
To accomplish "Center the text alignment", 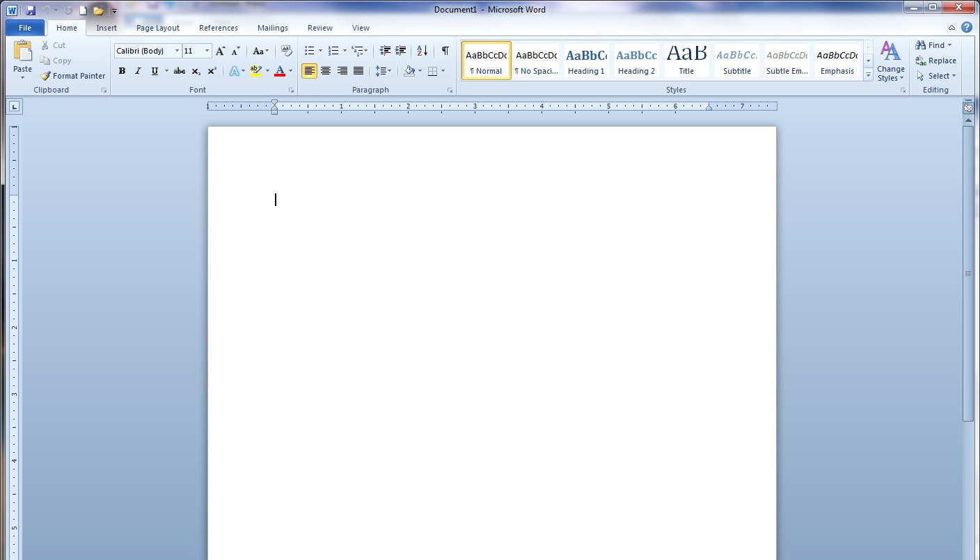I will (326, 71).
